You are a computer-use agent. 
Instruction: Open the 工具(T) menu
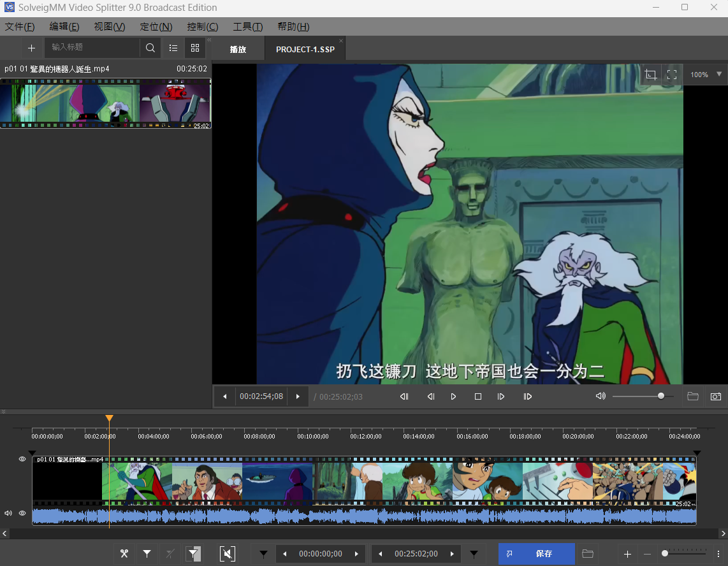(x=248, y=27)
